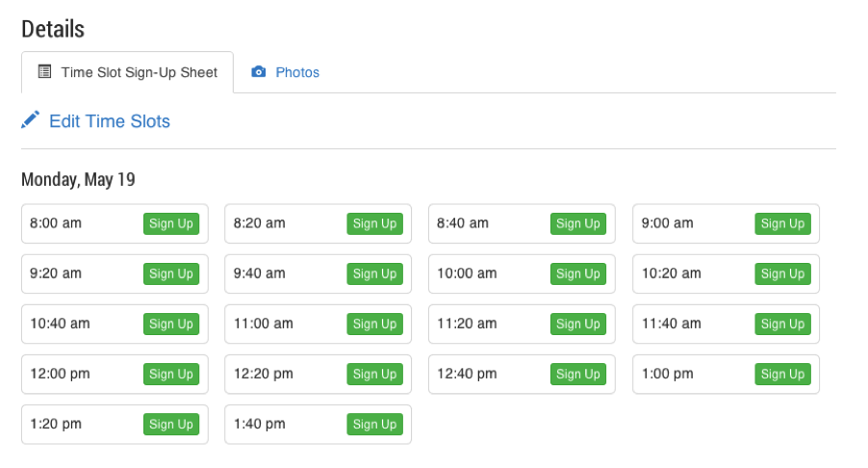
Task: Book the 12:40 pm time slot
Action: tap(578, 374)
